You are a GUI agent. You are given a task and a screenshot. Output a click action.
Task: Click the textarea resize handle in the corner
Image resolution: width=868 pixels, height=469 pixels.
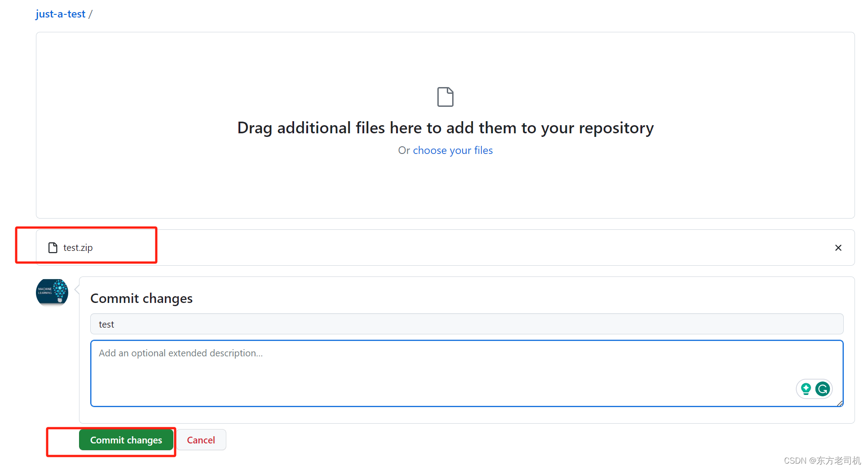point(840,403)
